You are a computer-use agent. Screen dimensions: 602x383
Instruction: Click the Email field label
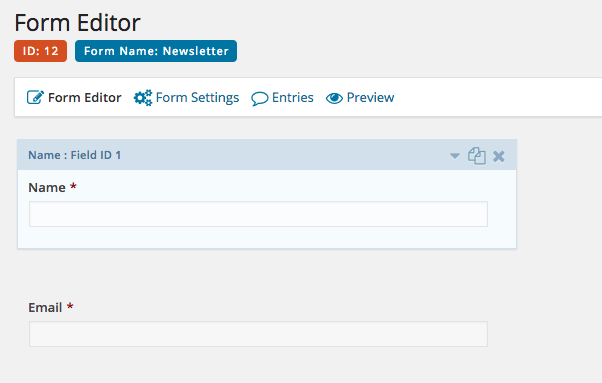click(45, 307)
